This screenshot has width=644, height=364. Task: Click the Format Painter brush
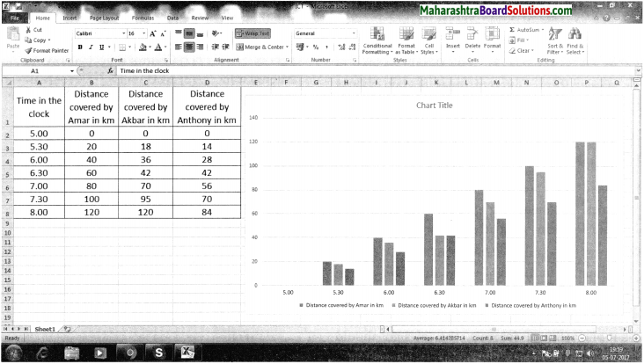[28, 50]
